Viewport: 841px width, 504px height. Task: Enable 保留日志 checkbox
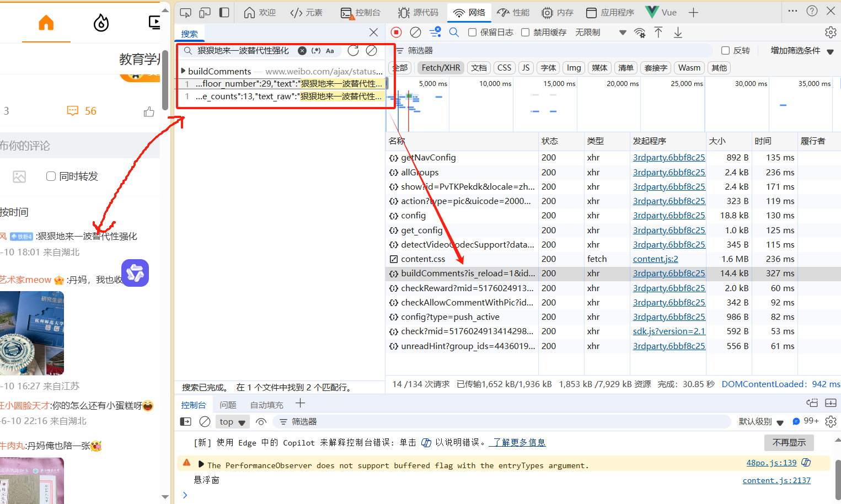tap(472, 33)
